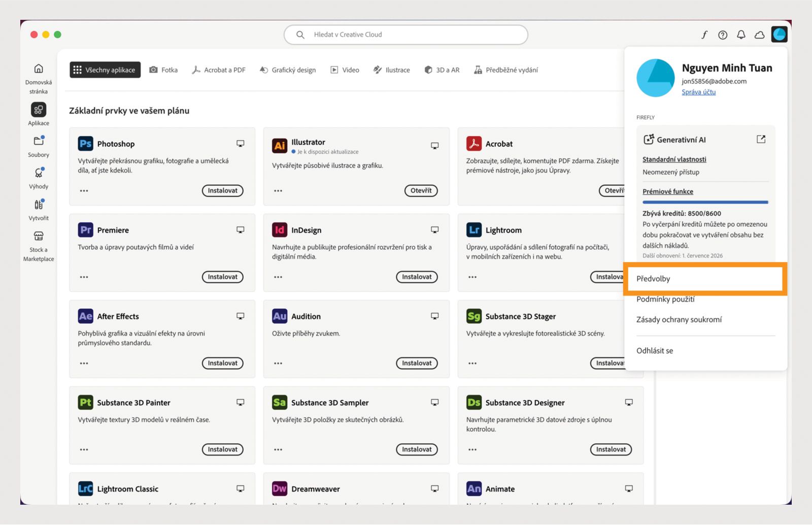The width and height of the screenshot is (812, 525).
Task: Click desktop platform icon on Audition card
Action: (x=435, y=316)
